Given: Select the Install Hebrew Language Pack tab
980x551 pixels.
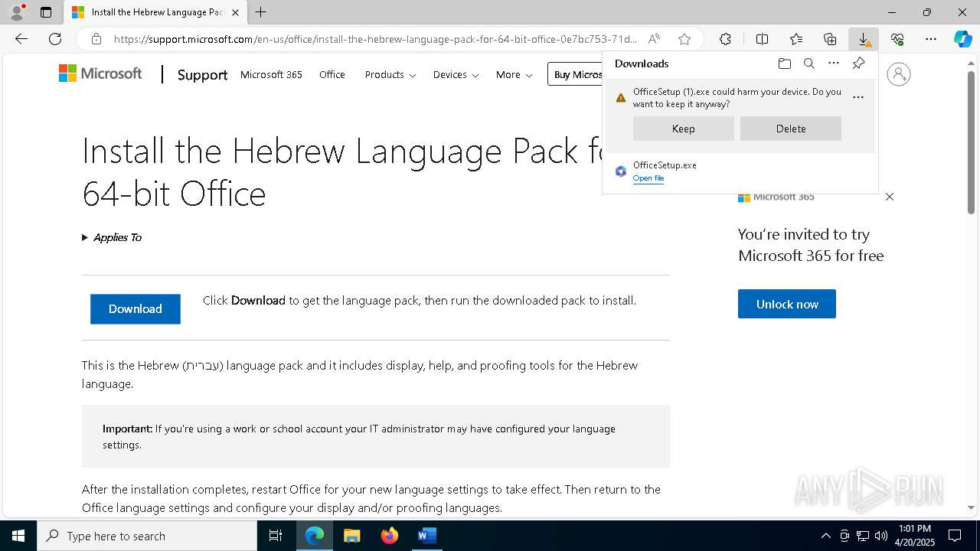Looking at the screenshot, I should (x=155, y=12).
